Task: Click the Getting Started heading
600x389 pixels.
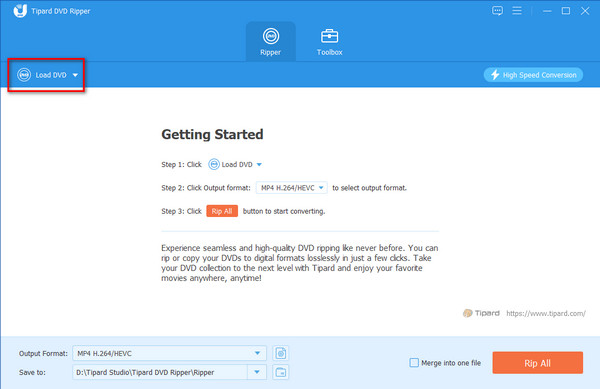Action: coord(212,135)
